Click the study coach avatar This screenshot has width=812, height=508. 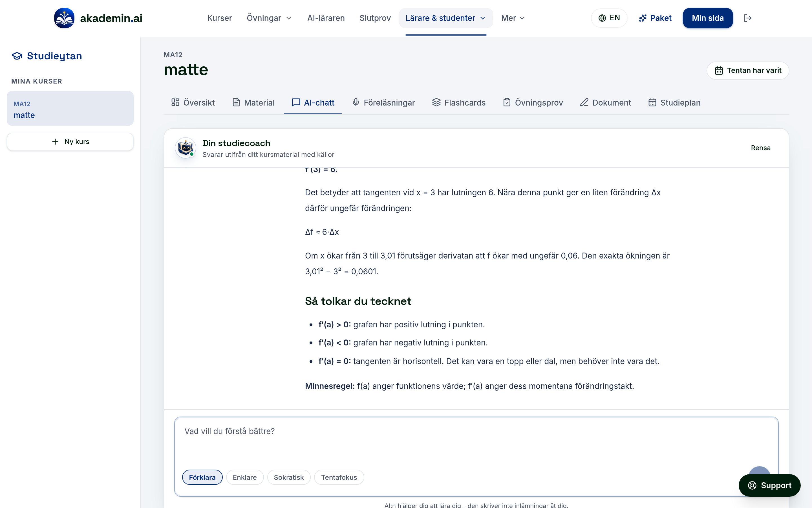[x=185, y=148]
